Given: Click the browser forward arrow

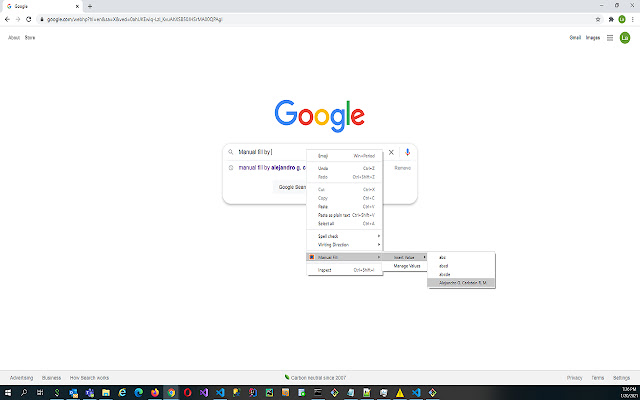Looking at the screenshot, I should coord(18,19).
